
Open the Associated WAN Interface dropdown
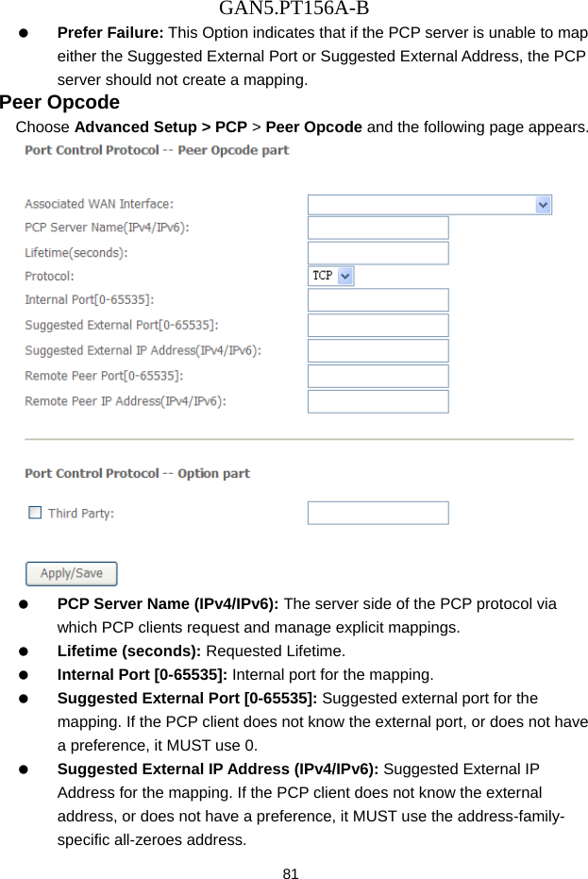429,204
